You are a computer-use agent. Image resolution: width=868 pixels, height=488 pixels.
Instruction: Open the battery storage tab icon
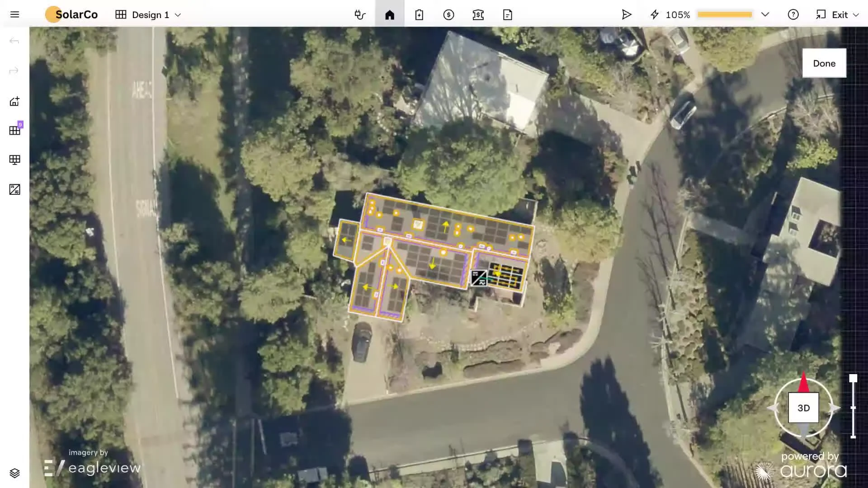pos(419,14)
